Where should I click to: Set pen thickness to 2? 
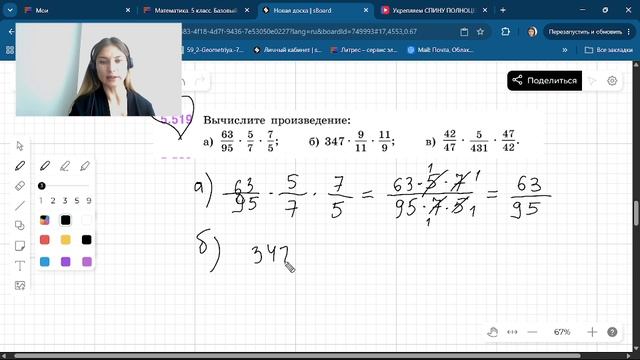pos(53,200)
